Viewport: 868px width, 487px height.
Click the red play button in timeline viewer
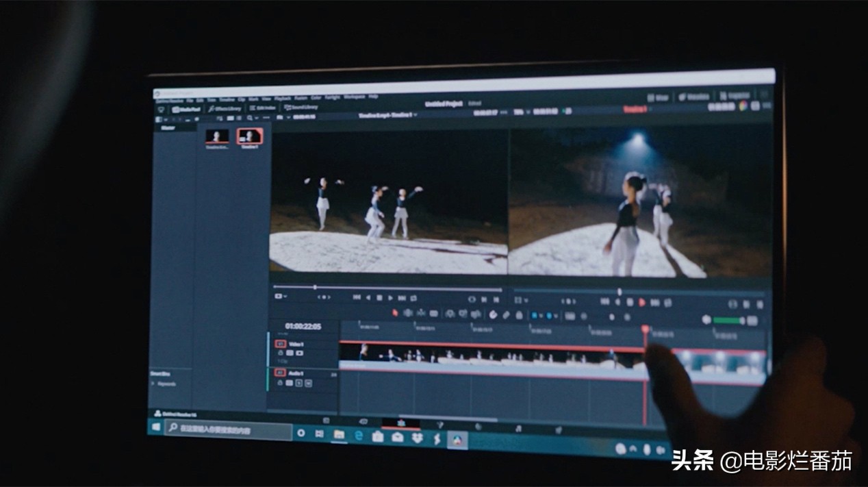642,302
